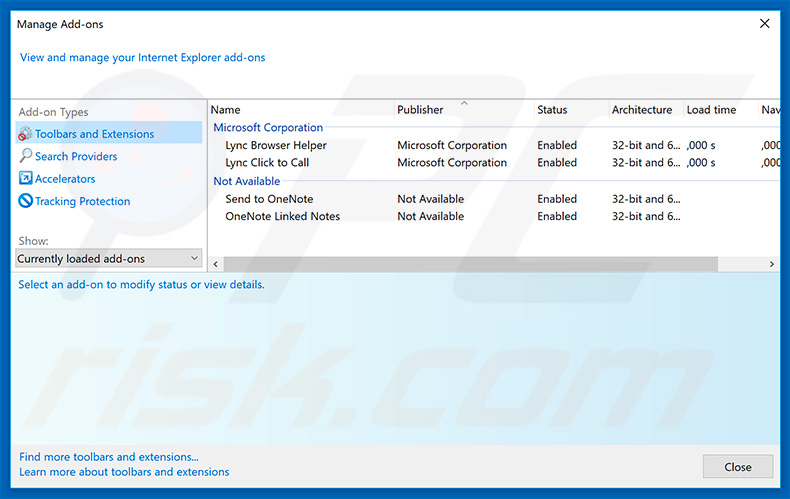This screenshot has width=790, height=499.
Task: Click Enabled status of Lync Browser Helper
Action: [557, 145]
